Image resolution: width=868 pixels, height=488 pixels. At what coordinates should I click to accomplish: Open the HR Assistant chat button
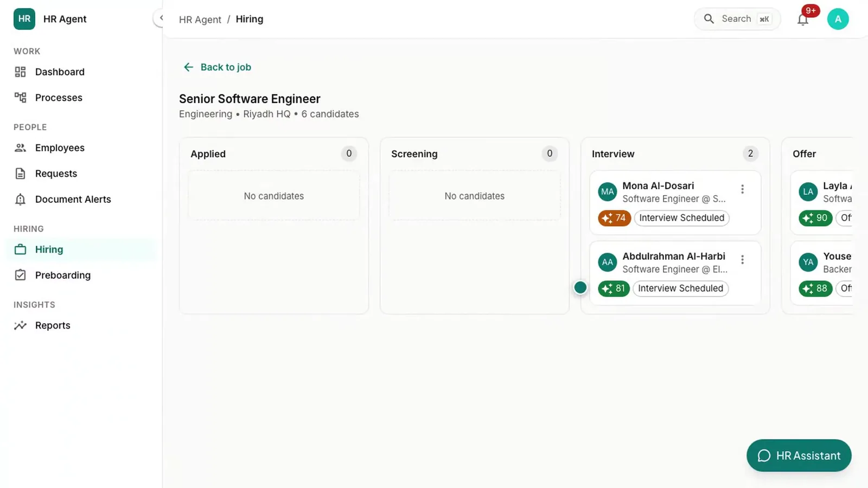click(x=799, y=455)
